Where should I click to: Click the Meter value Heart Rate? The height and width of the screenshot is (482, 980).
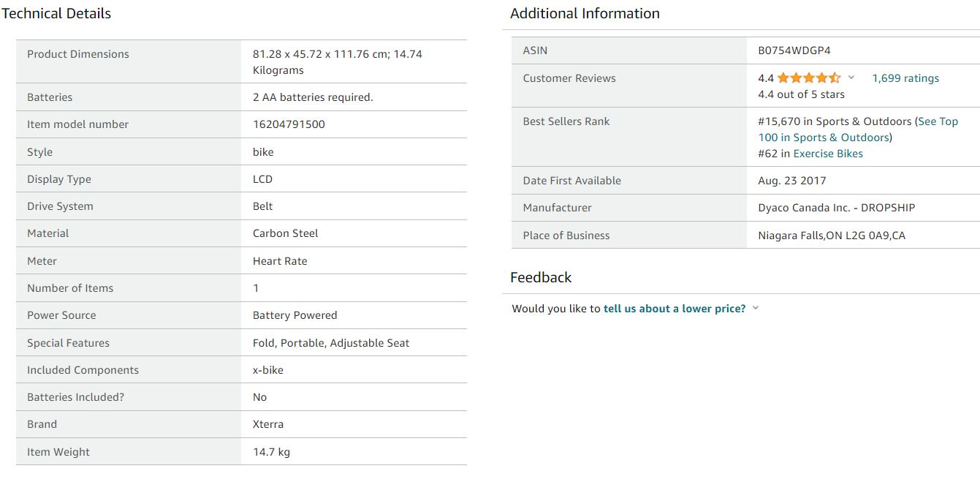tap(280, 261)
